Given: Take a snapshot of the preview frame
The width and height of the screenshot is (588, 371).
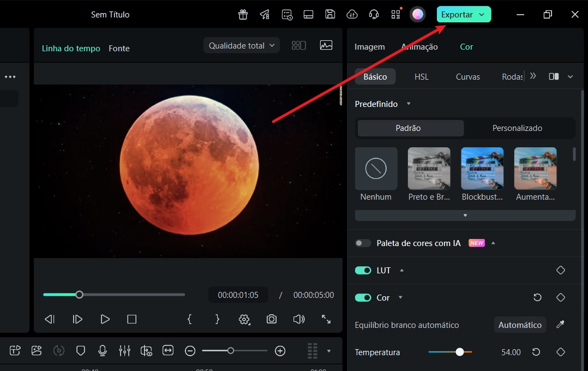Looking at the screenshot, I should pos(271,319).
